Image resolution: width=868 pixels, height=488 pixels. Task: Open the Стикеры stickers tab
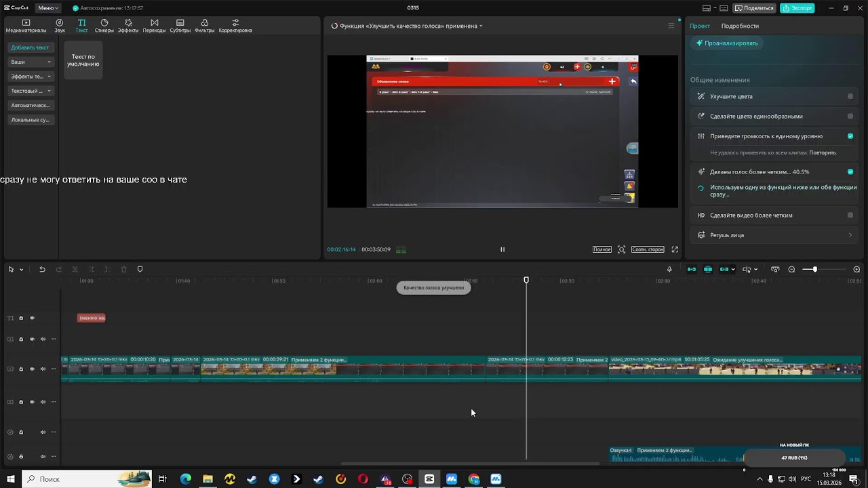[x=104, y=26]
